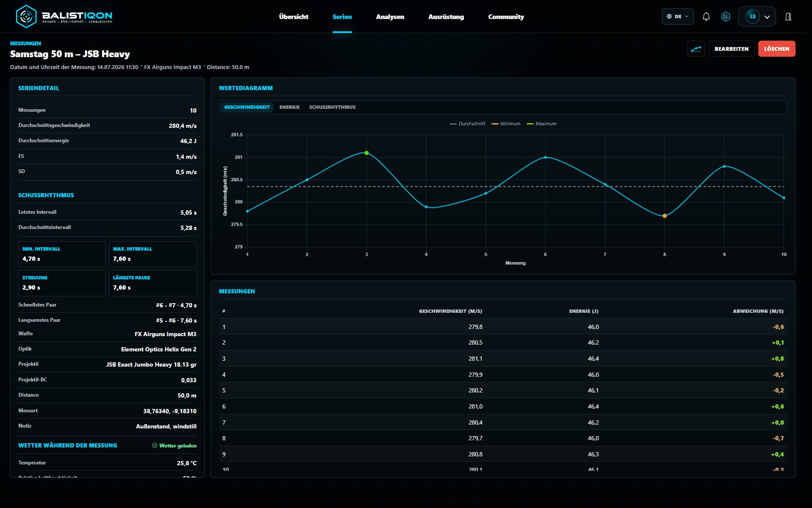Toggle the Durchschnitt series in the chart legend

point(467,124)
